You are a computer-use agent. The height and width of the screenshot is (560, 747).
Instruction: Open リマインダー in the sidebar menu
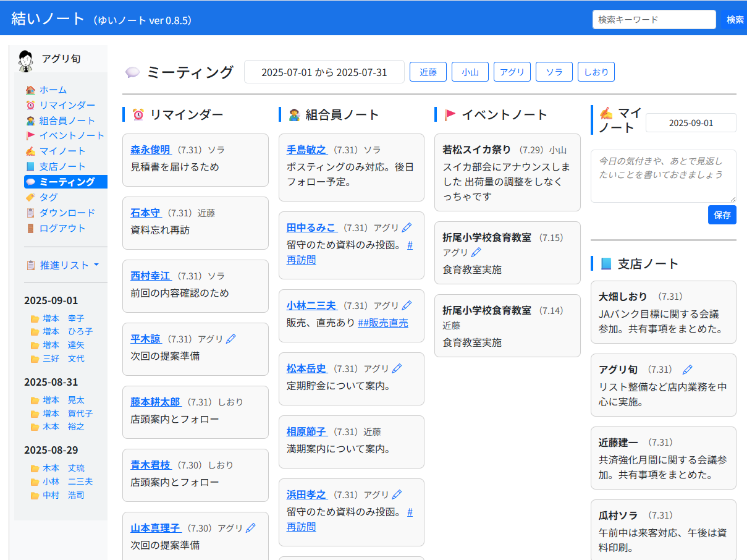tap(67, 105)
